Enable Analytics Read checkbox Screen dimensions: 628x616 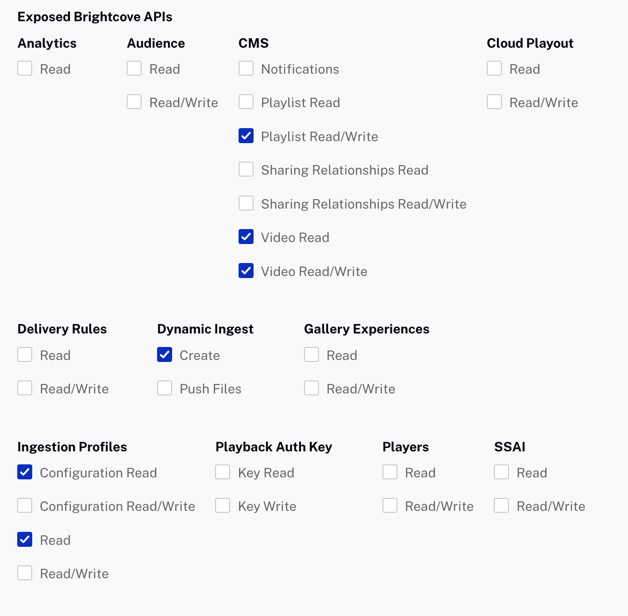click(25, 68)
